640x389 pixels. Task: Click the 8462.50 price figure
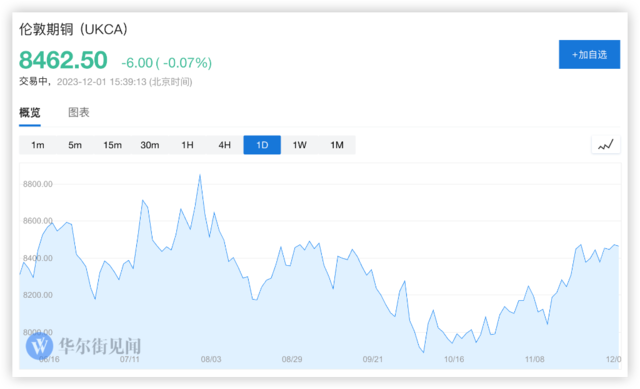point(63,60)
